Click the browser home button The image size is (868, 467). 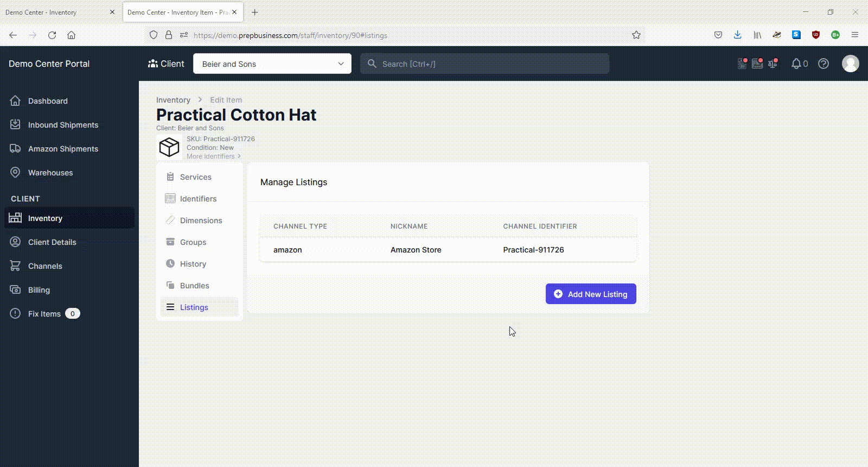(71, 35)
